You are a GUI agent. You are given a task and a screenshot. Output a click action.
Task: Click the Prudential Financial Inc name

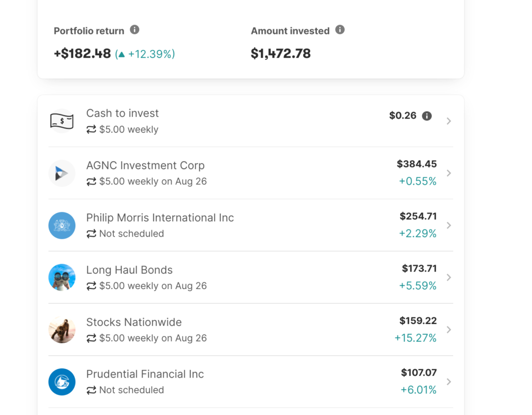click(145, 374)
